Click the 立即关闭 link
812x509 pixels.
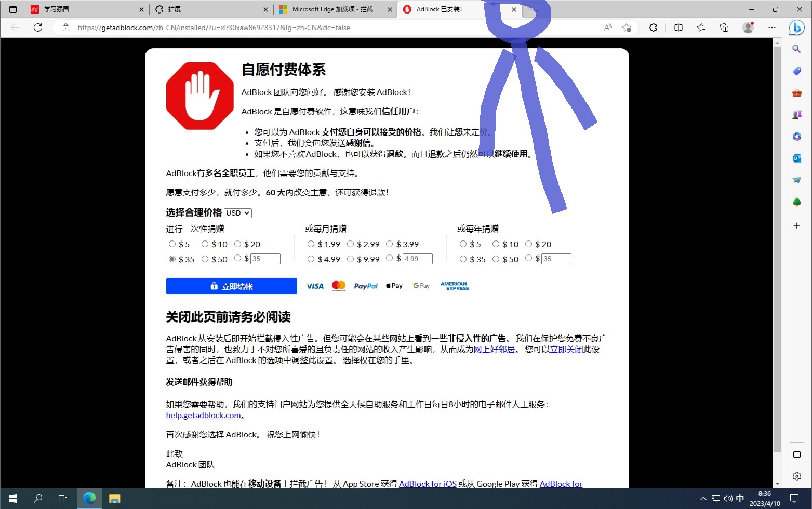pos(566,349)
